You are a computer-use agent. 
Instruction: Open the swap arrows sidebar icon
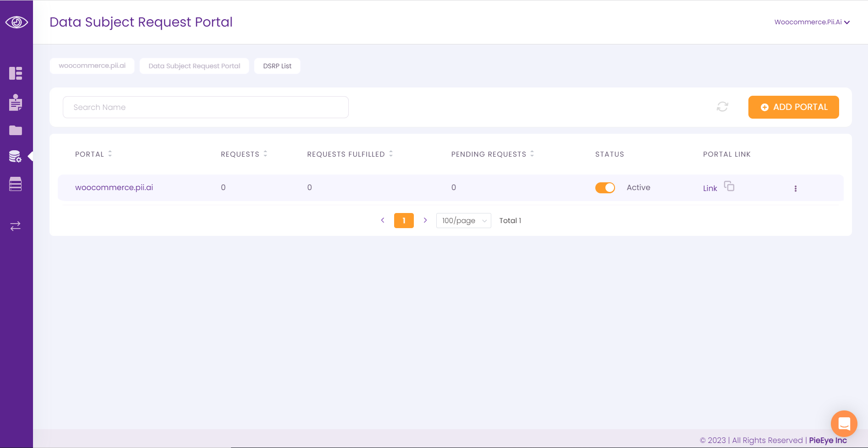[16, 226]
